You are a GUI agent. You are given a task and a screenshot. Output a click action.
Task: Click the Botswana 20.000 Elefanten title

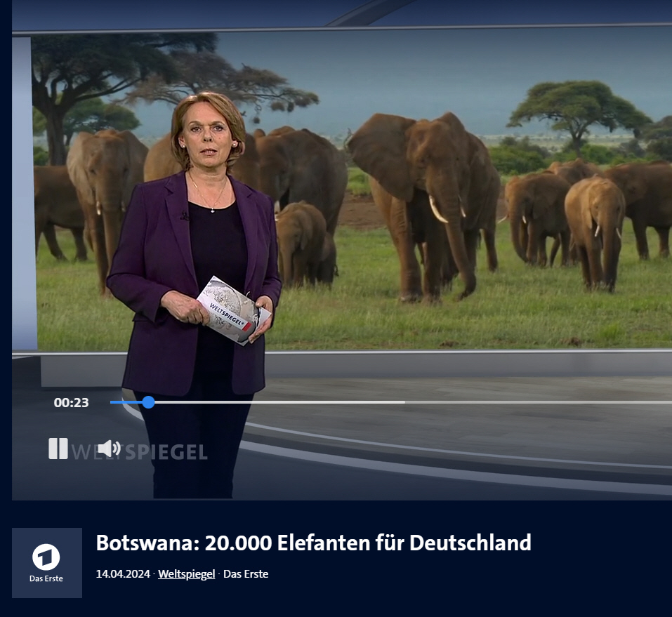pyautogui.click(x=314, y=543)
